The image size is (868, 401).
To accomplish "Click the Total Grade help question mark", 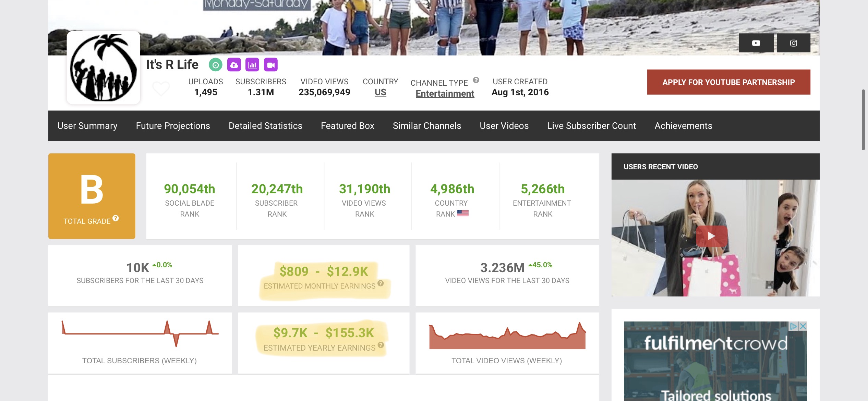I will pyautogui.click(x=116, y=218).
